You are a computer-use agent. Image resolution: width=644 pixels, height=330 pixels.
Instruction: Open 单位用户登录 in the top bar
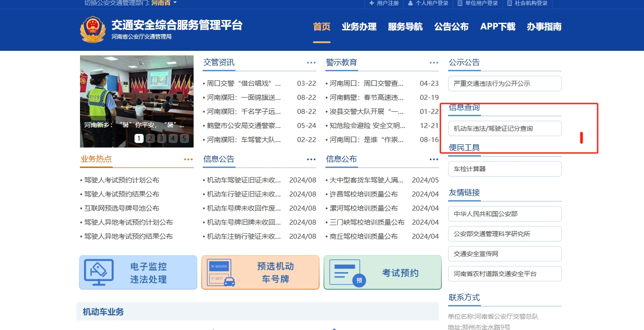[478, 3]
